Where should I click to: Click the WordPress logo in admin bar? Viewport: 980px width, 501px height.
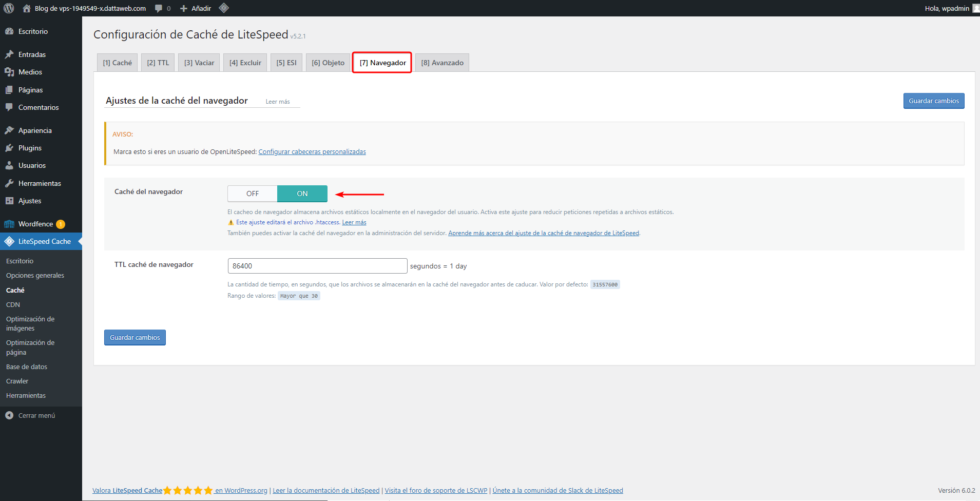coord(9,8)
